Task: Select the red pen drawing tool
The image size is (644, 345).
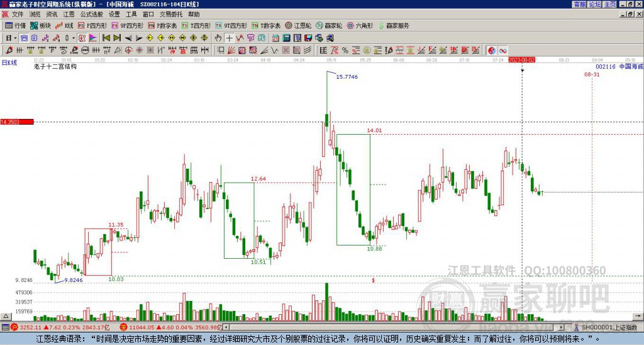Action: pos(9,50)
